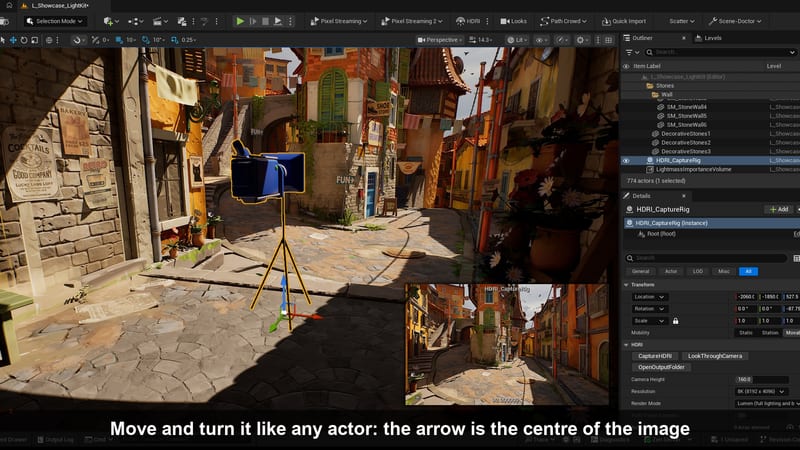
Task: Toggle the Scale lock icon
Action: coord(676,321)
